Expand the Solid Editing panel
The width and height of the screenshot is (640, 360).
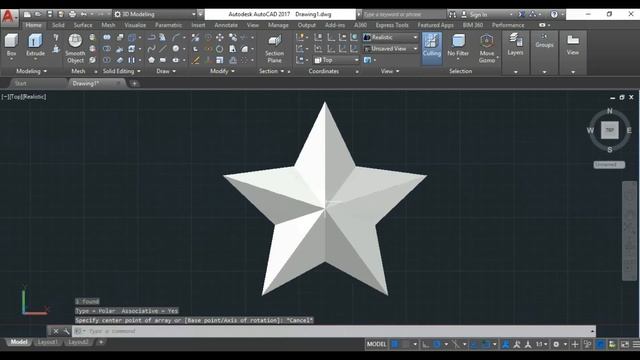[122, 71]
